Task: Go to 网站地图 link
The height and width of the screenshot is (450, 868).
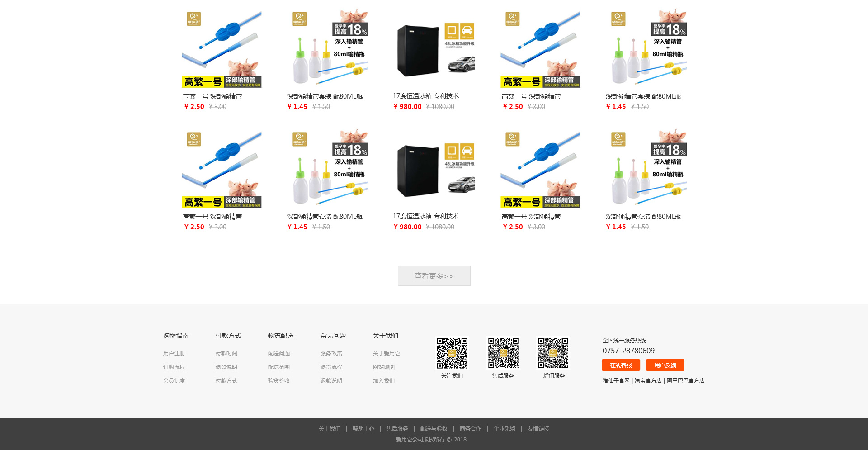Action: tap(384, 367)
